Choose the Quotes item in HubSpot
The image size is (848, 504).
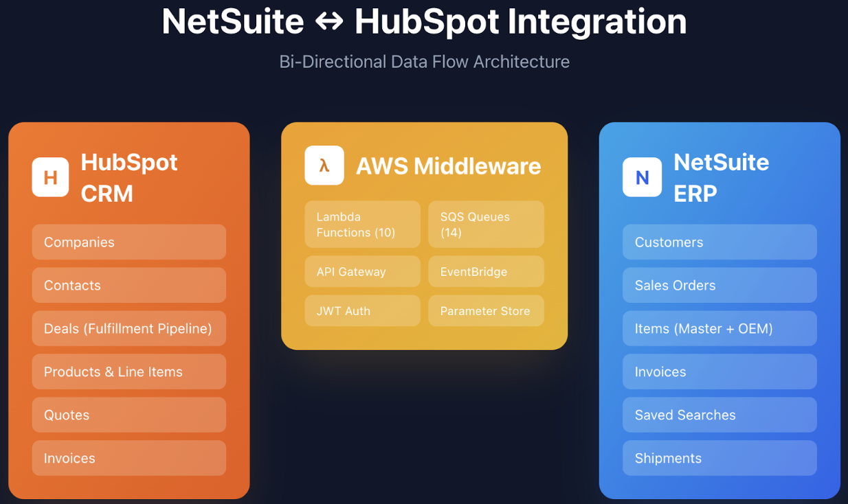[x=129, y=415]
